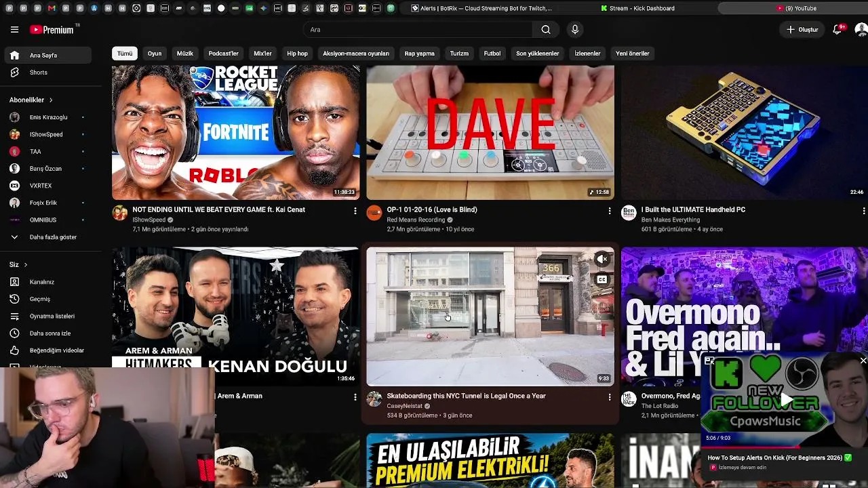This screenshot has height=488, width=868.
Task: Open Barış Özcan subscription avatar
Action: tap(14, 169)
